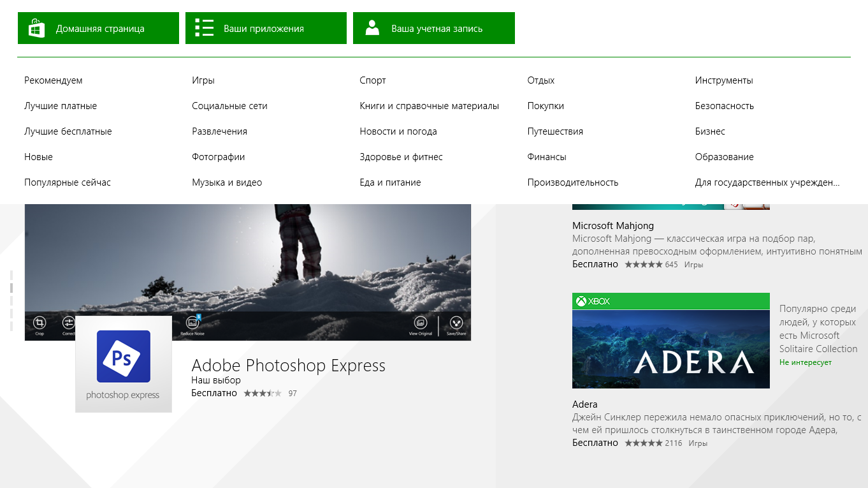The image size is (868, 488).
Task: Click the Наш выбор label
Action: pyautogui.click(x=216, y=380)
